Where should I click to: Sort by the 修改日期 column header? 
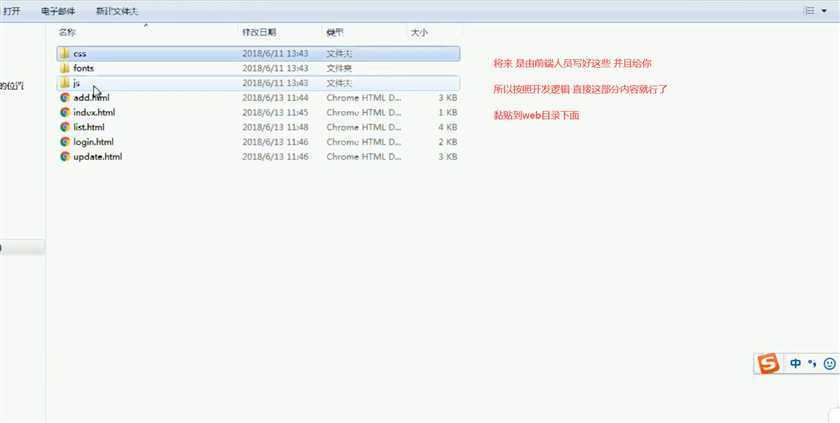(x=259, y=33)
